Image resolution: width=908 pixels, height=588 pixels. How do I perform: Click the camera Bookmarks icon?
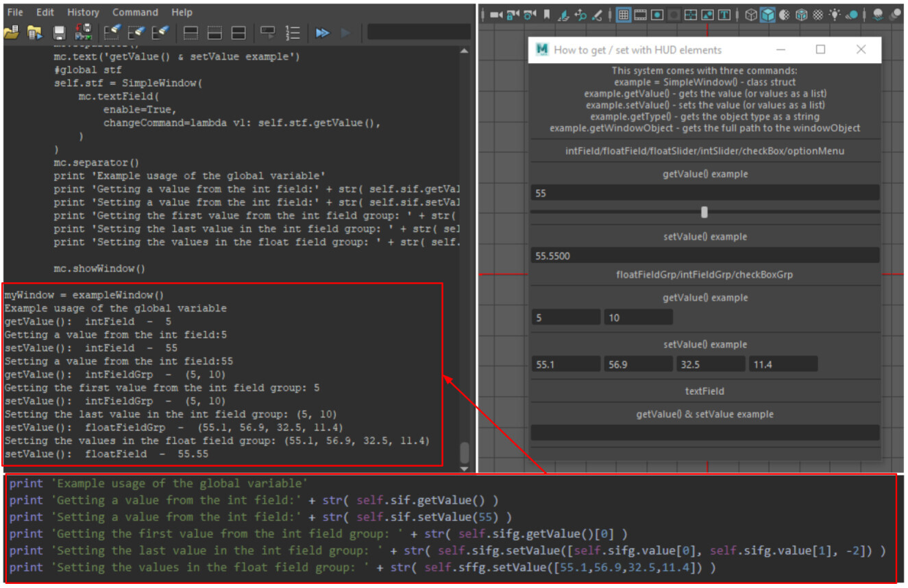click(546, 14)
